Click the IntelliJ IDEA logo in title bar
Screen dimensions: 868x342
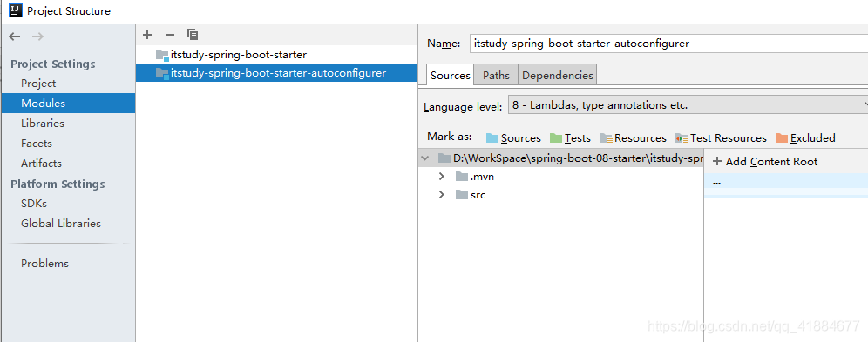(16, 10)
